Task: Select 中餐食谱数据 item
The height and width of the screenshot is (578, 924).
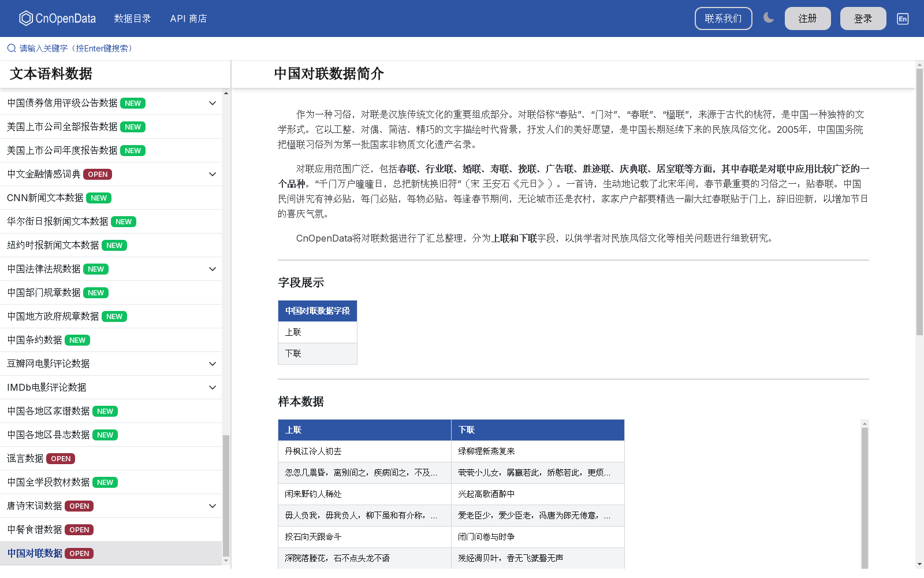Action: (111, 529)
